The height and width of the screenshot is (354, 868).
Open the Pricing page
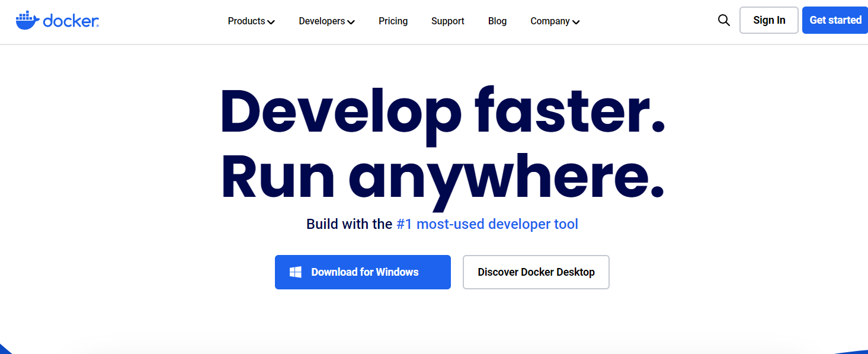(x=393, y=21)
